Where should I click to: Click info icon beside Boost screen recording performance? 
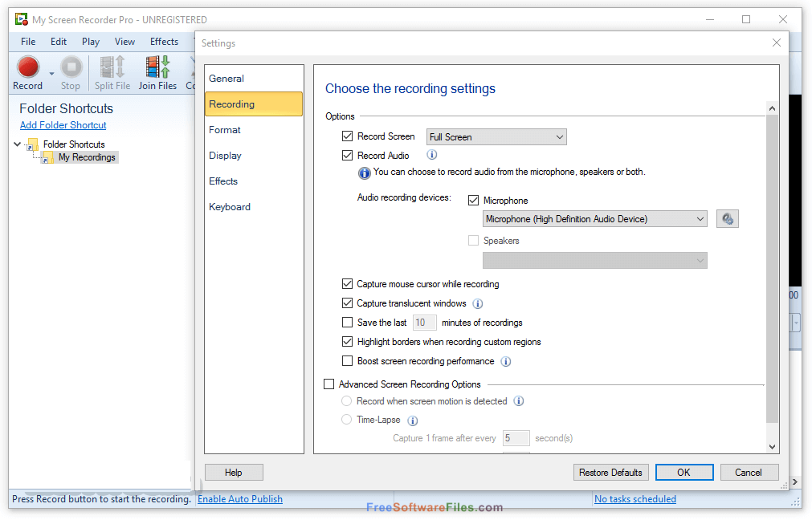point(505,362)
